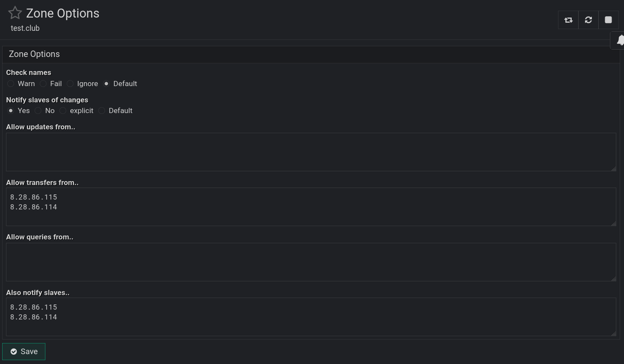Click the square stop icon in header
The width and height of the screenshot is (624, 364).
[608, 20]
